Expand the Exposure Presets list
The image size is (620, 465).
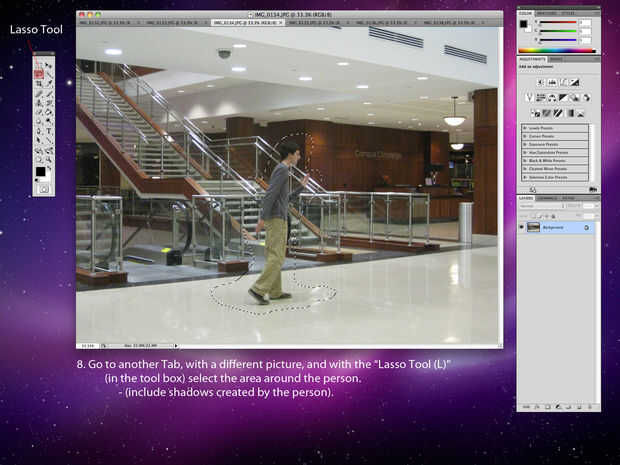[x=525, y=144]
